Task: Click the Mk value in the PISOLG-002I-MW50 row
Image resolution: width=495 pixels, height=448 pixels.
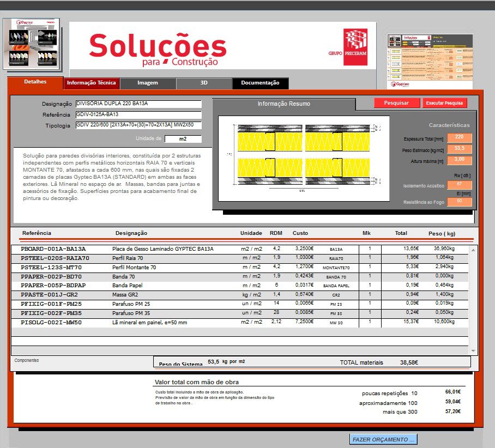Action: click(370, 322)
